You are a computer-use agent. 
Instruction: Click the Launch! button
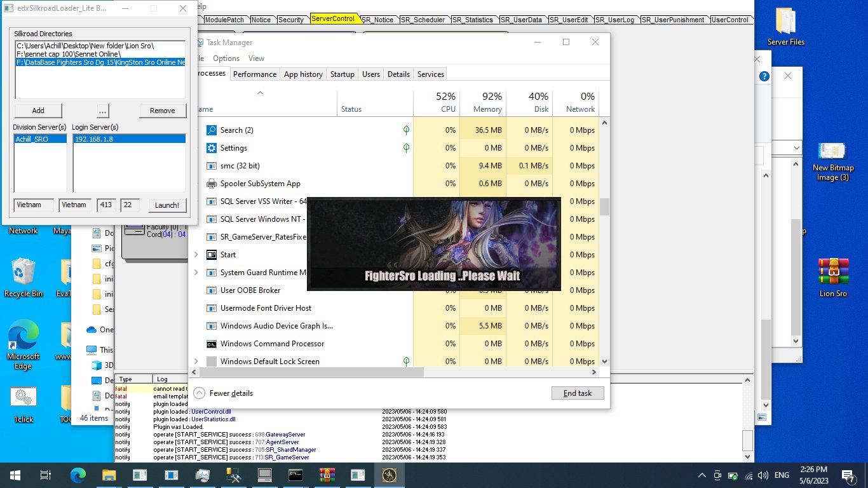coord(167,205)
